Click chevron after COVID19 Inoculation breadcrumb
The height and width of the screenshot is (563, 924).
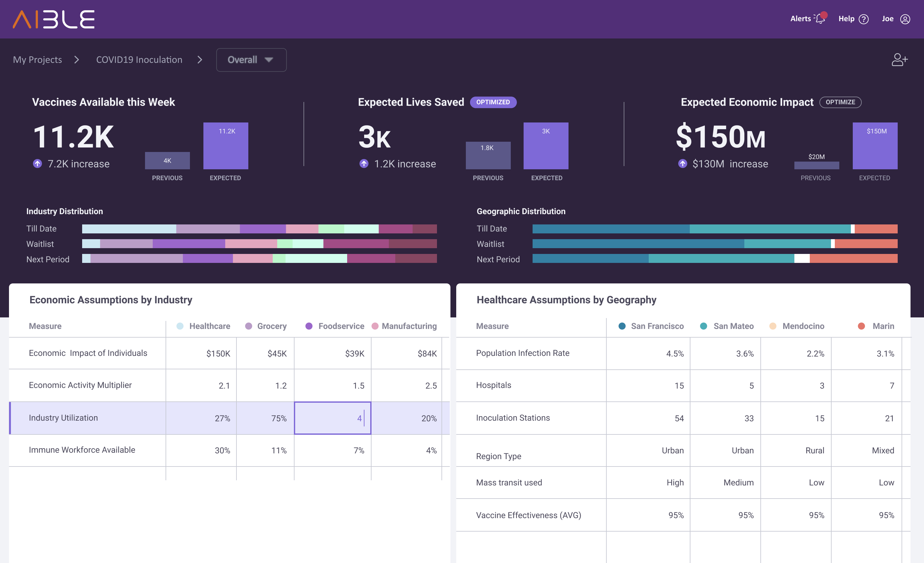[x=200, y=60]
